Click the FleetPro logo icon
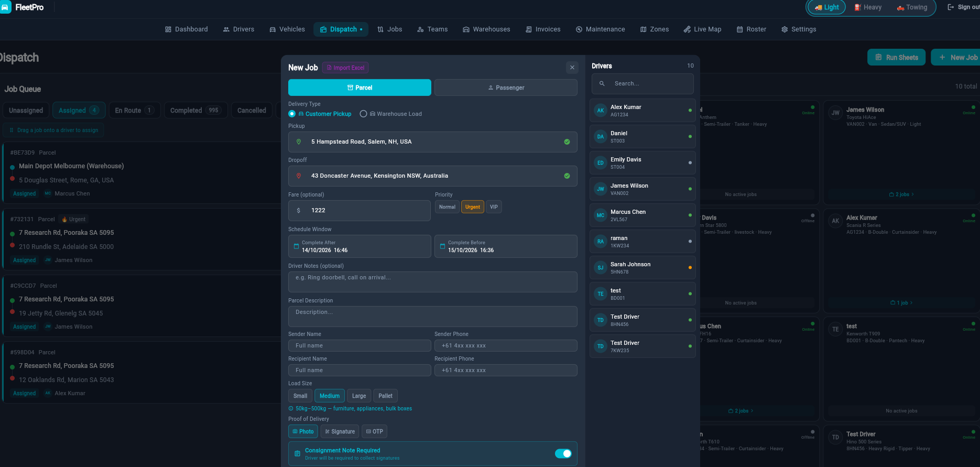The height and width of the screenshot is (467, 980). (5, 7)
